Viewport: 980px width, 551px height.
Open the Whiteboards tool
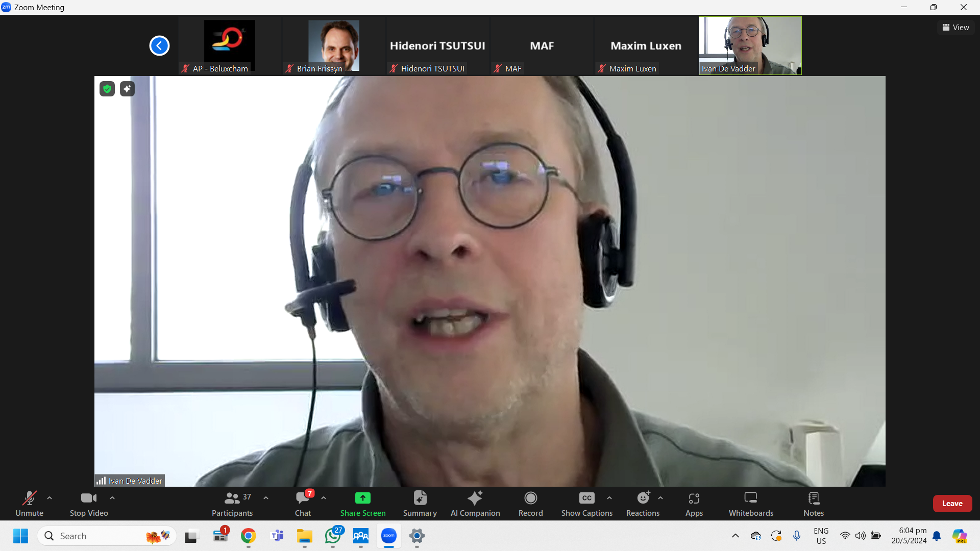click(x=750, y=503)
